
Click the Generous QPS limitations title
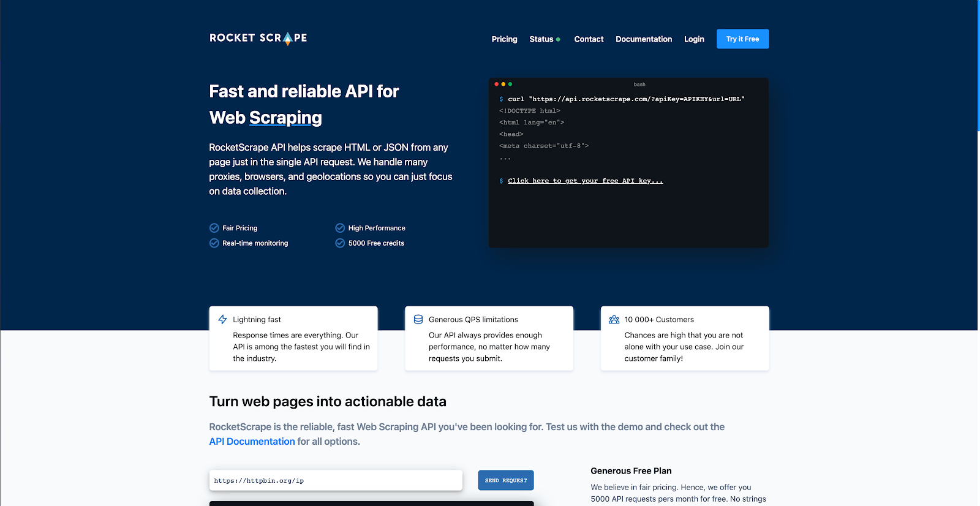[473, 320]
